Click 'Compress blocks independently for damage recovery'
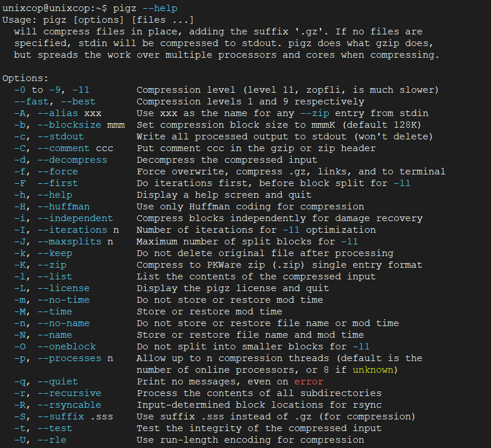Image resolution: width=491 pixels, height=448 pixels. tap(280, 218)
